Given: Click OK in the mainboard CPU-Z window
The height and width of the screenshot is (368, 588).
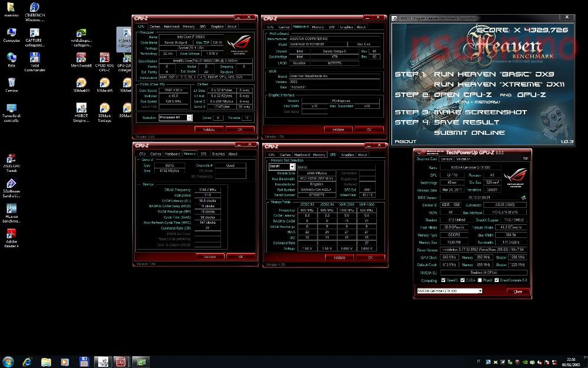Looking at the screenshot, I should (369, 130).
